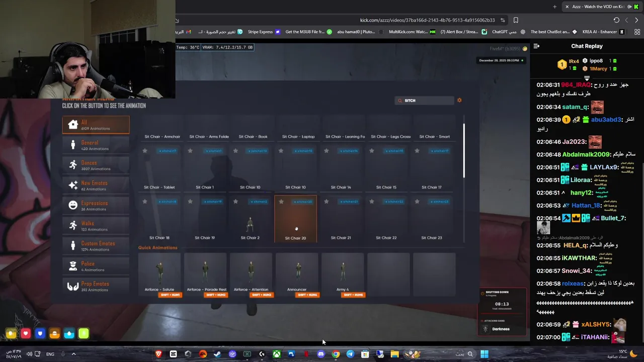This screenshot has width=644, height=362.
Task: Open the Windows Start menu
Action: [484, 354]
